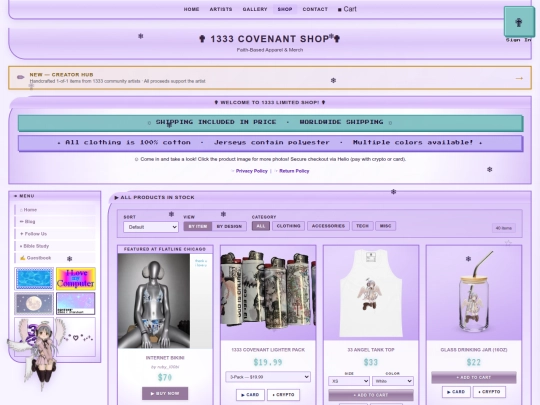Click '1333 Covenant Shop' title
This screenshot has width=540, height=405.
pos(270,39)
